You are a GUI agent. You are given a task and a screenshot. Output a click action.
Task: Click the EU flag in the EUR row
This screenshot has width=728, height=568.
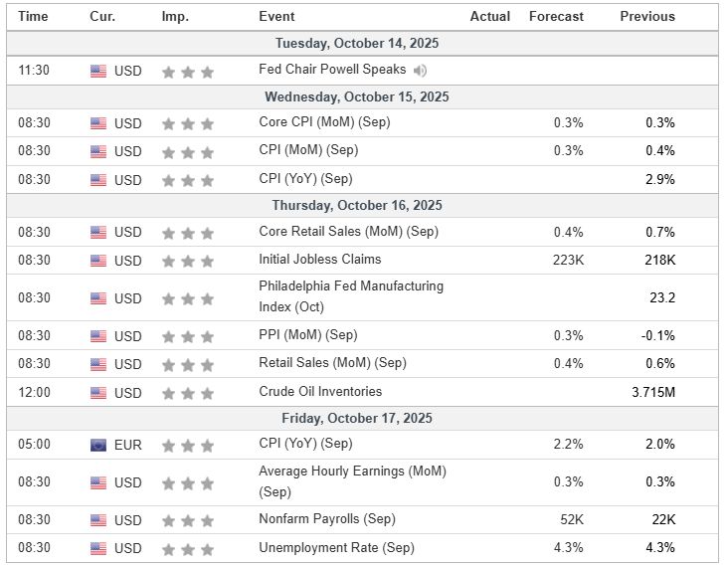coord(98,445)
